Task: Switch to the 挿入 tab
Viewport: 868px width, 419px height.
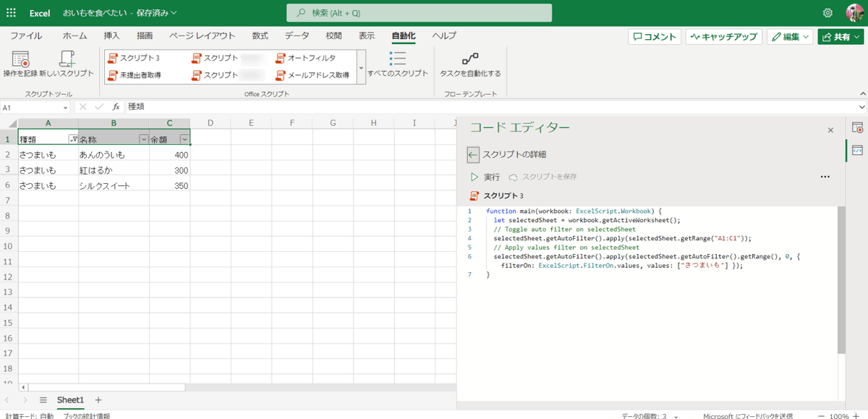Action: (111, 35)
